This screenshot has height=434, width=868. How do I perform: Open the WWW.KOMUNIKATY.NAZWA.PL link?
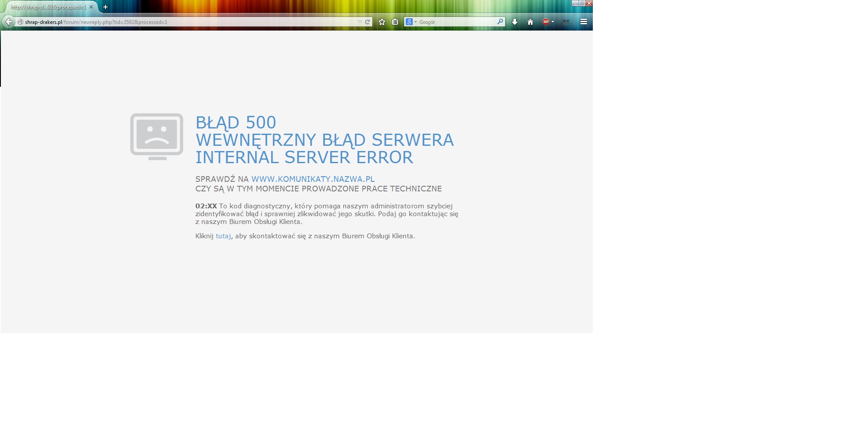point(313,179)
